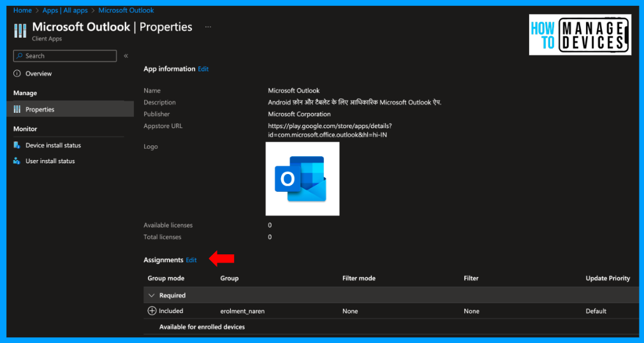Click the Filter mode column header

[358, 278]
